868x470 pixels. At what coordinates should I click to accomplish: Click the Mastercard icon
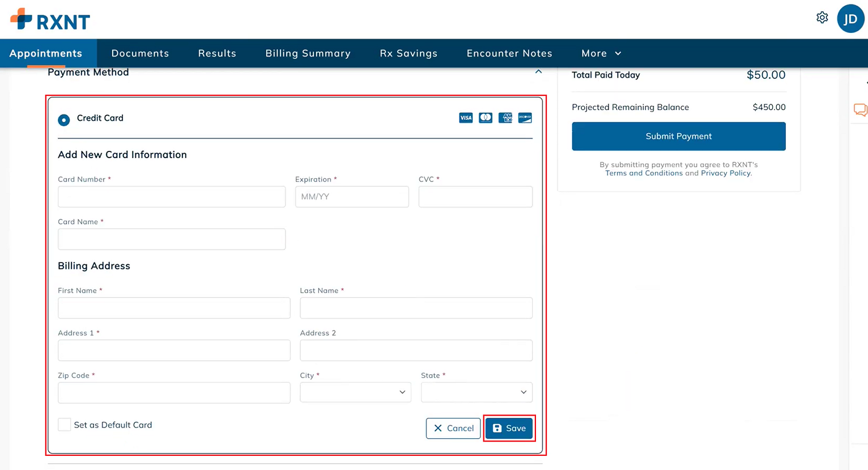[486, 118]
